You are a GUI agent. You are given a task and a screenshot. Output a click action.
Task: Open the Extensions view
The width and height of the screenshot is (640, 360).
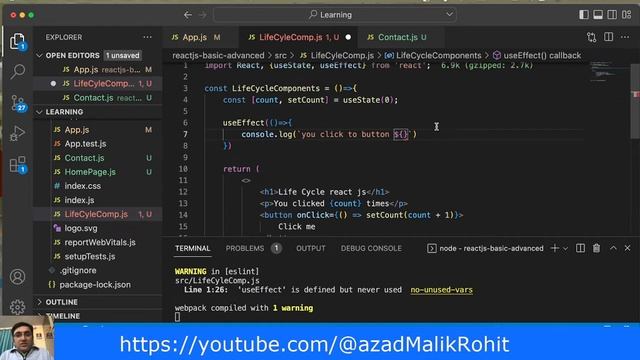(18, 164)
